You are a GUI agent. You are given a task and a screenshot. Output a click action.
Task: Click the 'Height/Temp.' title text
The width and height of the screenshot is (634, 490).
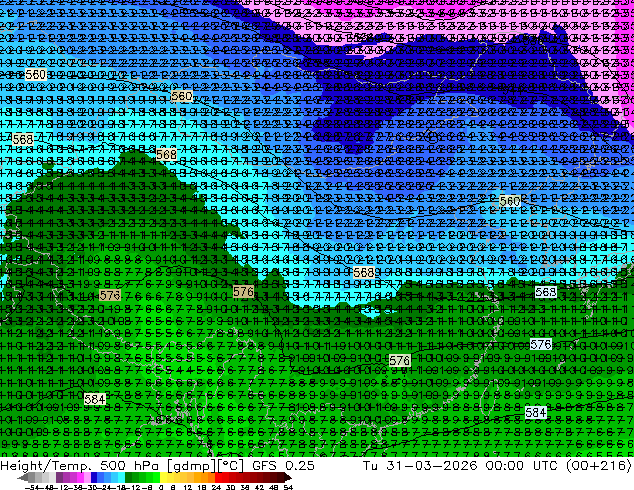coord(45,466)
